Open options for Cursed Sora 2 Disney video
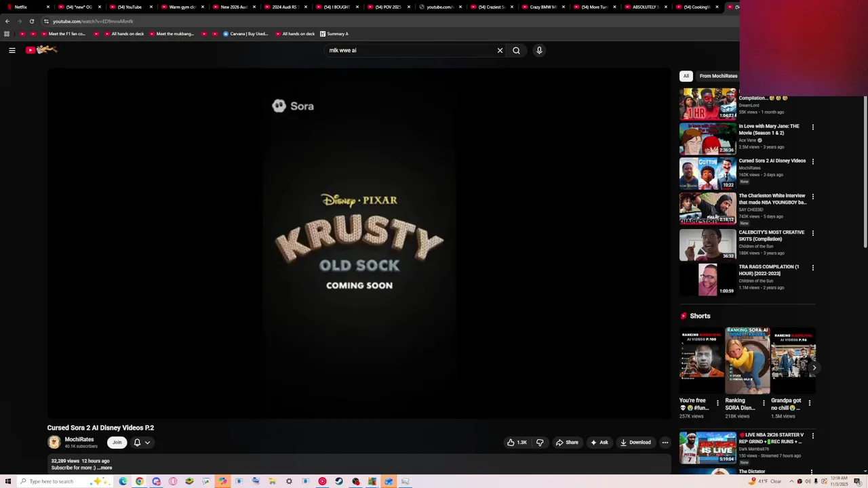868x488 pixels. point(813,161)
